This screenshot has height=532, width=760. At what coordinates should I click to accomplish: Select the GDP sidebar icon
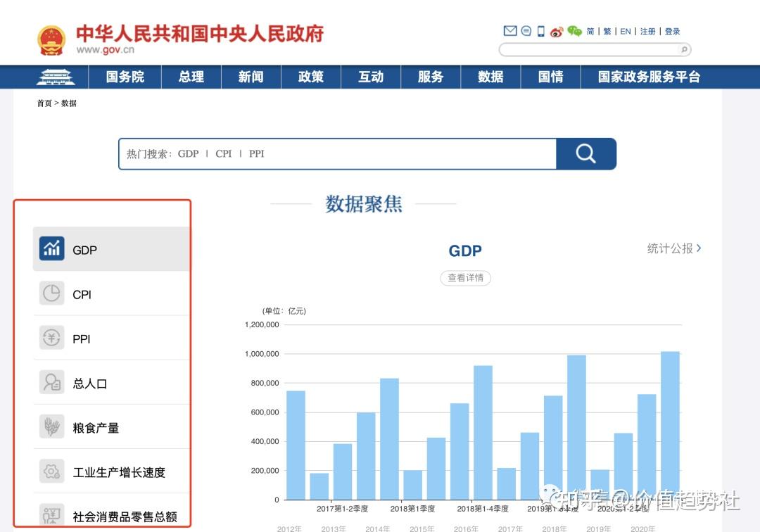click(x=51, y=248)
